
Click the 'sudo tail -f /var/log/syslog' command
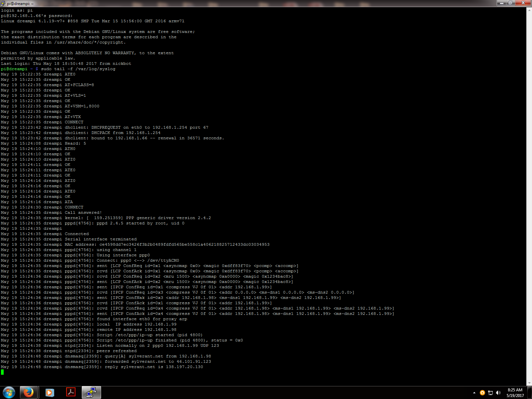[78, 69]
